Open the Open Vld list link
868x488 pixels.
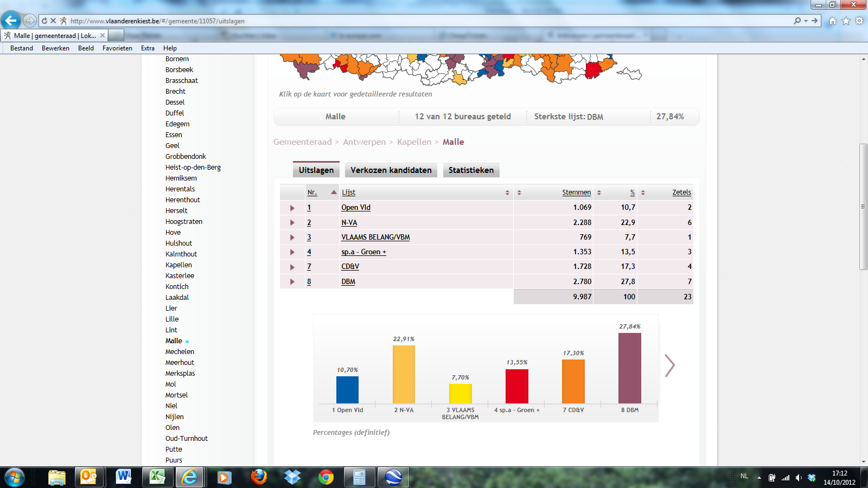(356, 208)
